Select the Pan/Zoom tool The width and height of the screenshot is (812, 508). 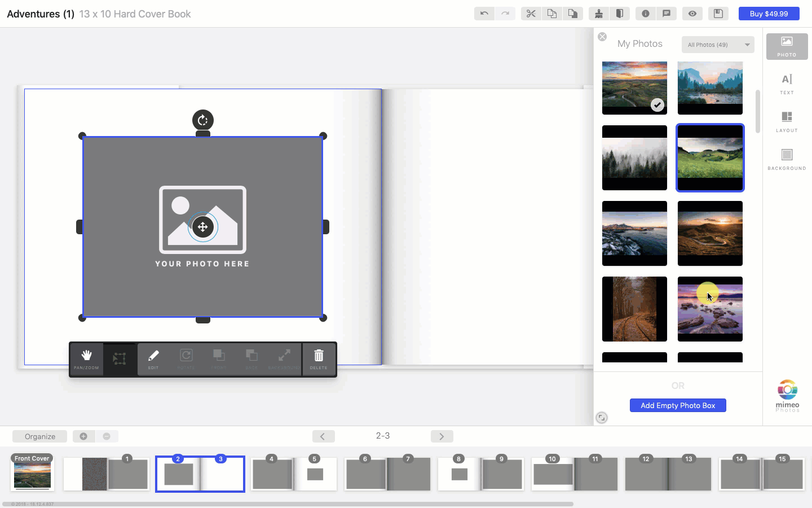[x=86, y=360]
